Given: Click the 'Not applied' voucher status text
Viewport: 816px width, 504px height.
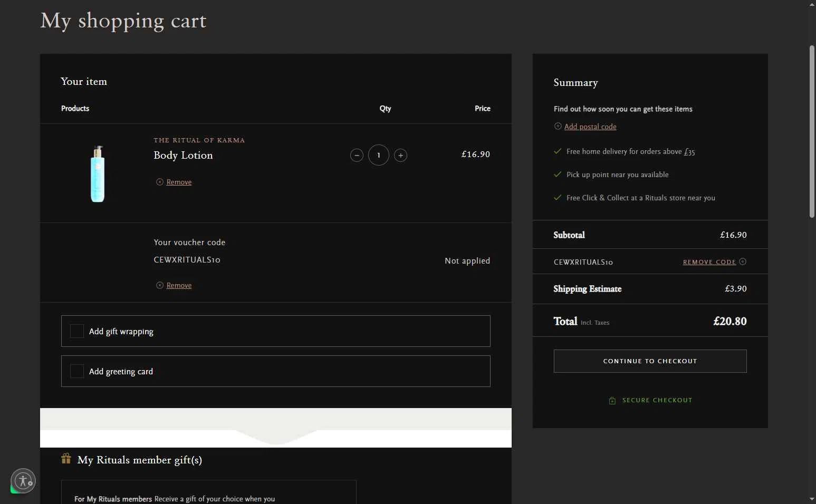Looking at the screenshot, I should pyautogui.click(x=467, y=261).
